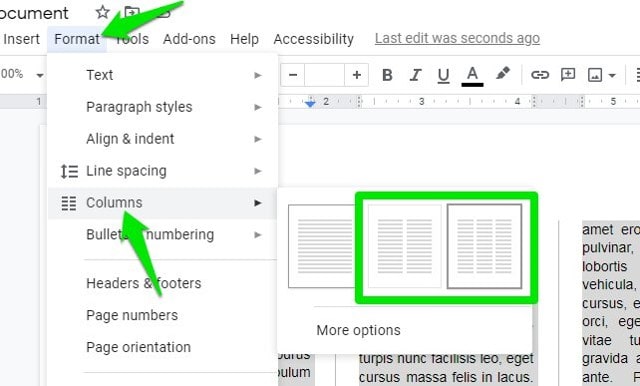The width and height of the screenshot is (640, 386).
Task: Select the two column layout thumbnail
Action: tap(404, 246)
